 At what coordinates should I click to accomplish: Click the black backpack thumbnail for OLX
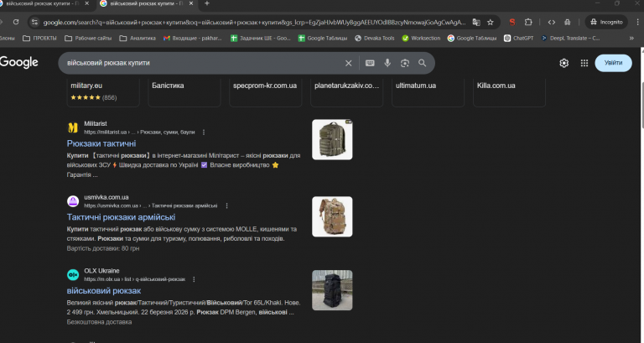point(332,290)
